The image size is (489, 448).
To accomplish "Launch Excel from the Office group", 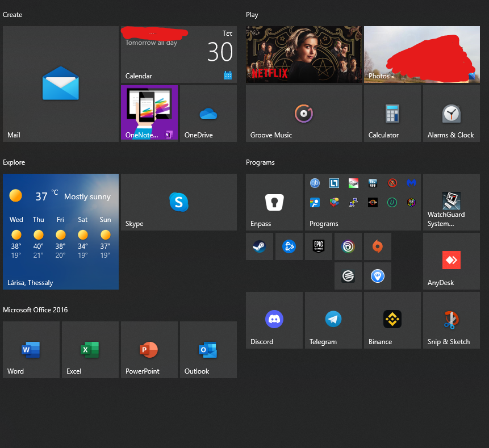I will 90,350.
